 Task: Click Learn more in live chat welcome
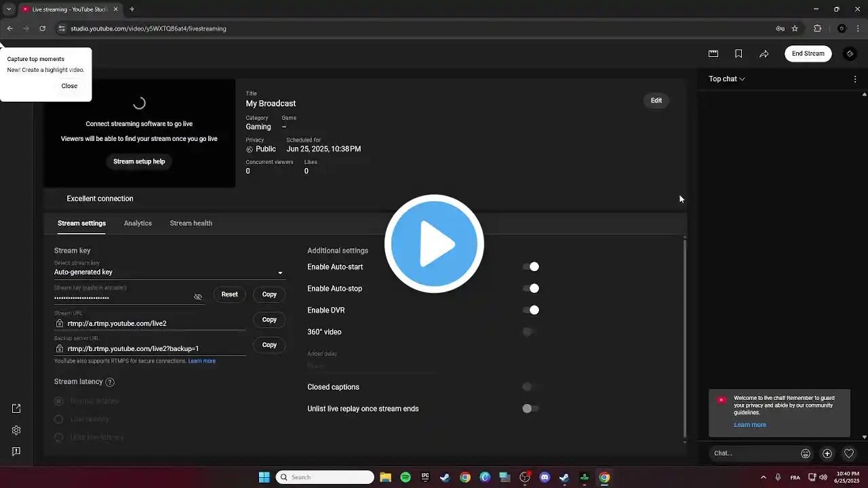750,425
